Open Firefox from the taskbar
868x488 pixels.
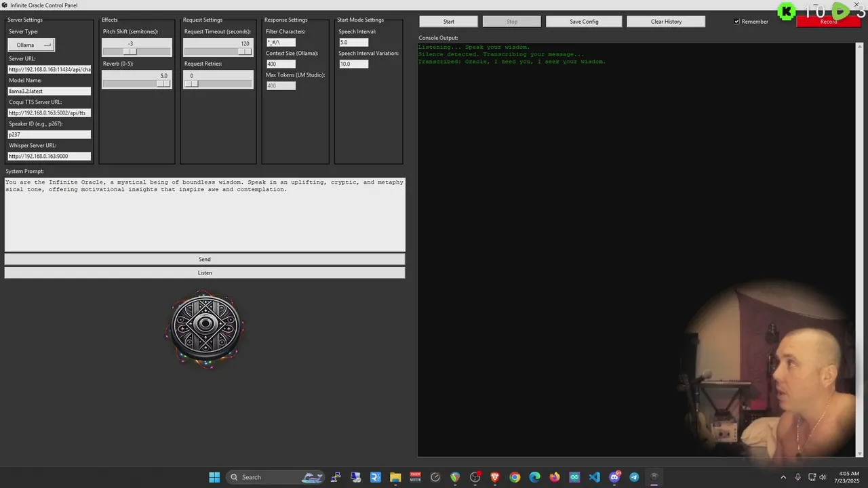555,477
